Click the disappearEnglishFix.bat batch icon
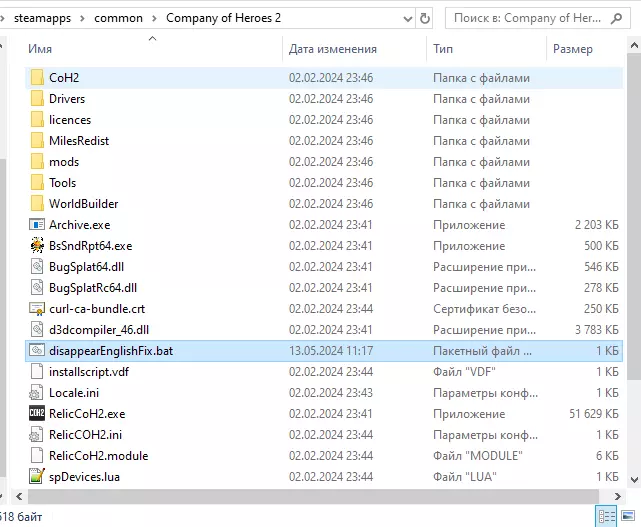 point(37,350)
